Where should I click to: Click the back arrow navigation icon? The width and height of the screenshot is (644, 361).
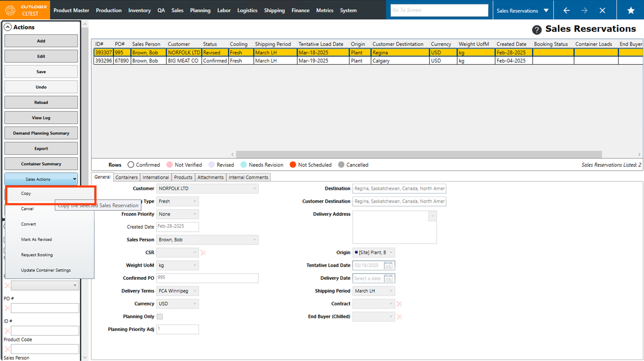(x=566, y=10)
